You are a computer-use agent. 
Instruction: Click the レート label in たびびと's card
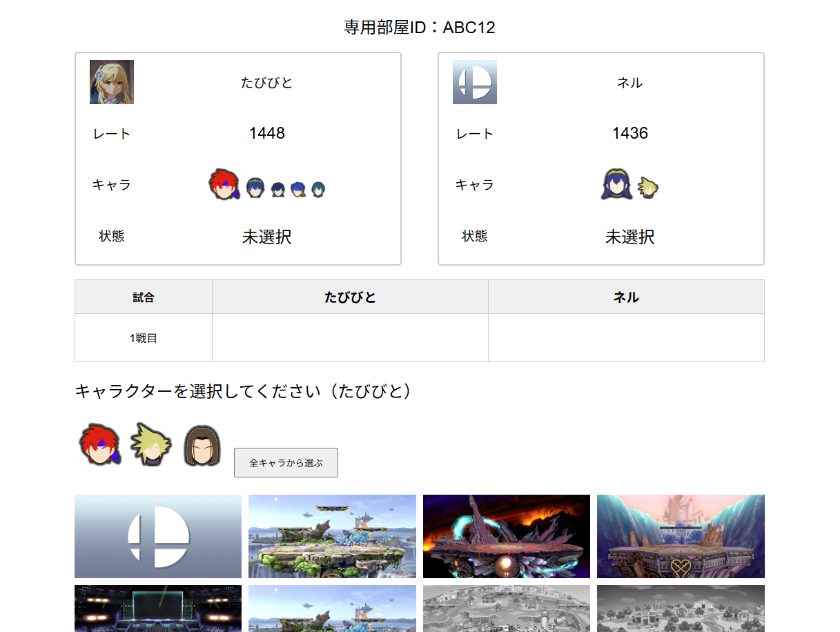[x=112, y=134]
